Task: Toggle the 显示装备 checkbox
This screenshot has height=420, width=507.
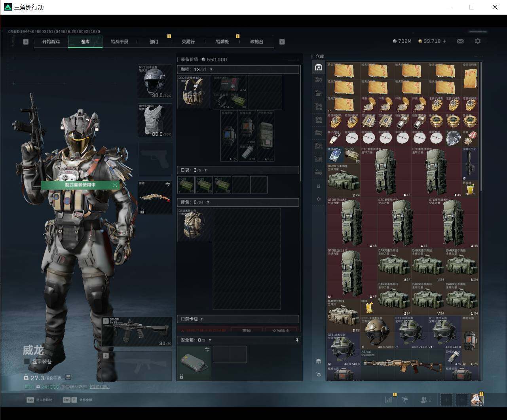Action: [27, 361]
